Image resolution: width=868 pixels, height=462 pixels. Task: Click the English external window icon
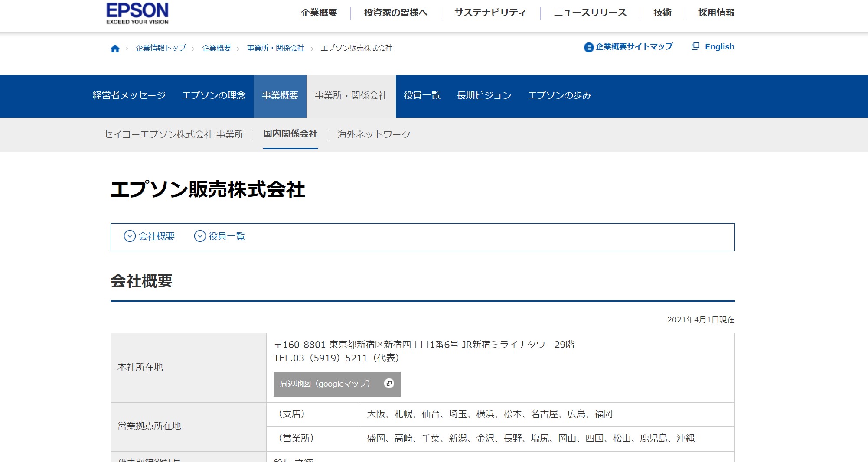tap(695, 46)
